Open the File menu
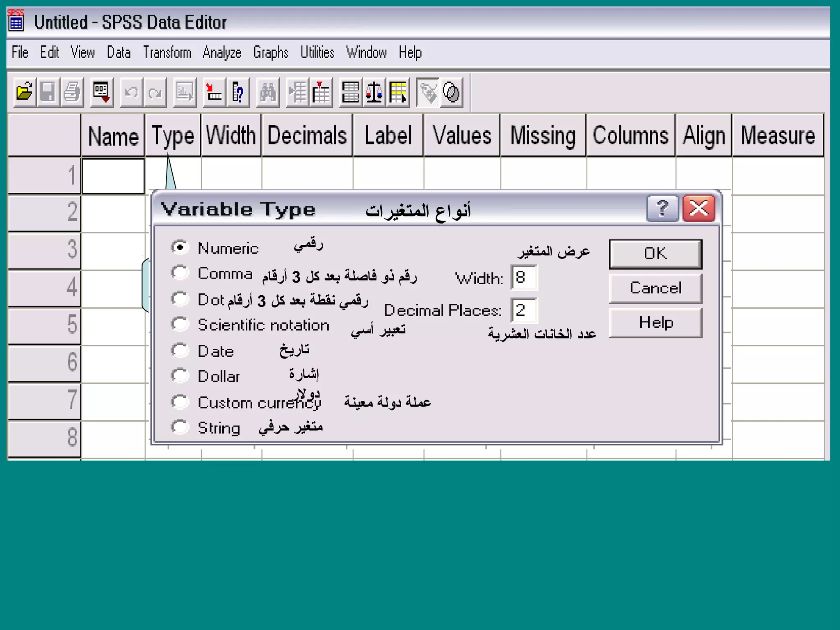840x630 pixels. coord(20,52)
